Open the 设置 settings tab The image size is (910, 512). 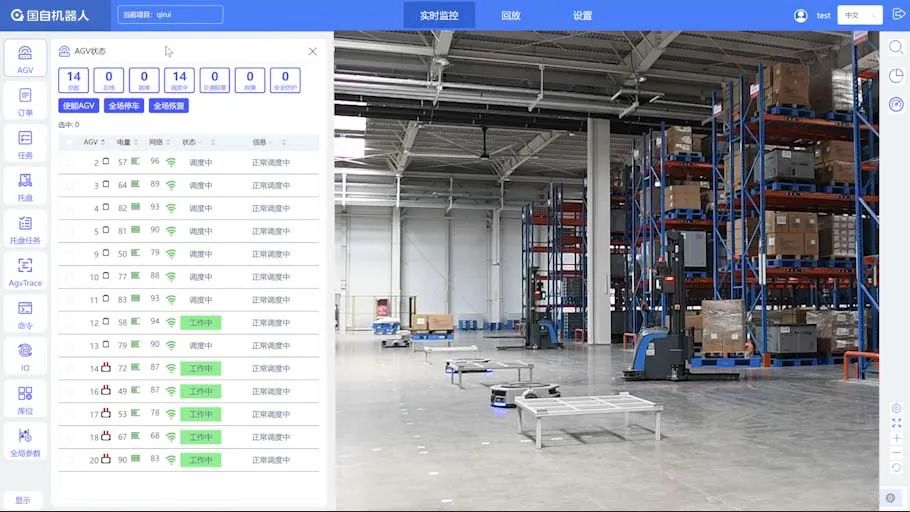pyautogui.click(x=582, y=16)
